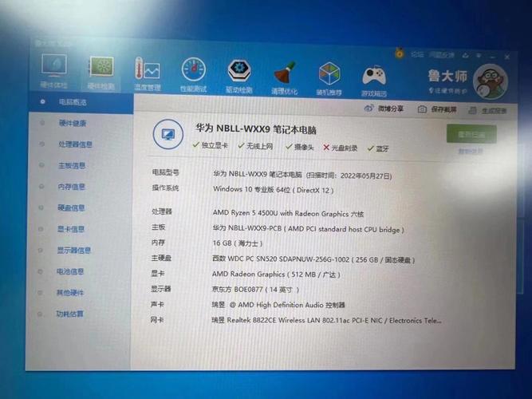Open 驱动检测 gear box icon
Screen dimensions: 532x399
coord(239,71)
